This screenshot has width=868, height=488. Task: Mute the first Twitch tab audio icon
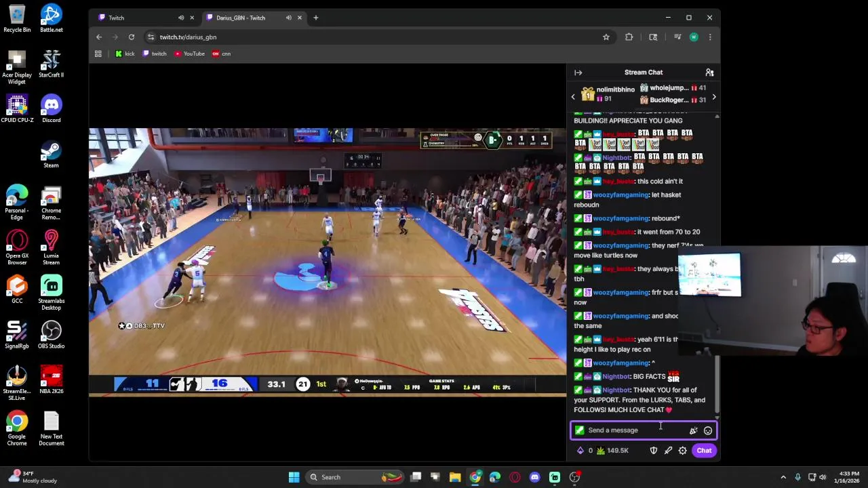coord(181,18)
